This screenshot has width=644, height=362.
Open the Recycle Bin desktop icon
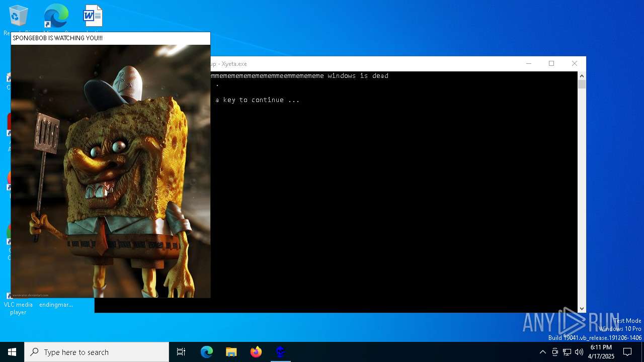[19, 16]
